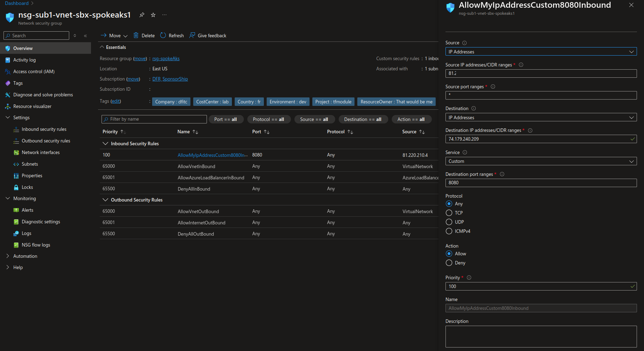644x351 pixels.
Task: Select Allow action radio button
Action: click(449, 254)
